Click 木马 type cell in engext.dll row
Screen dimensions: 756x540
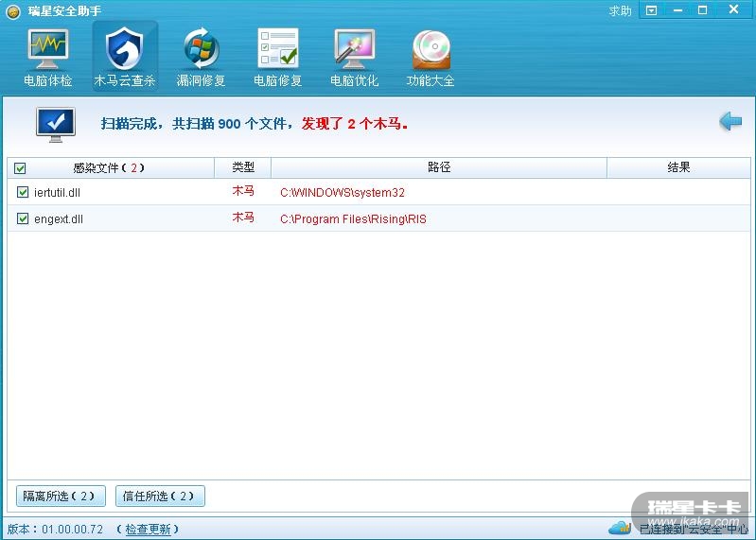pos(243,218)
